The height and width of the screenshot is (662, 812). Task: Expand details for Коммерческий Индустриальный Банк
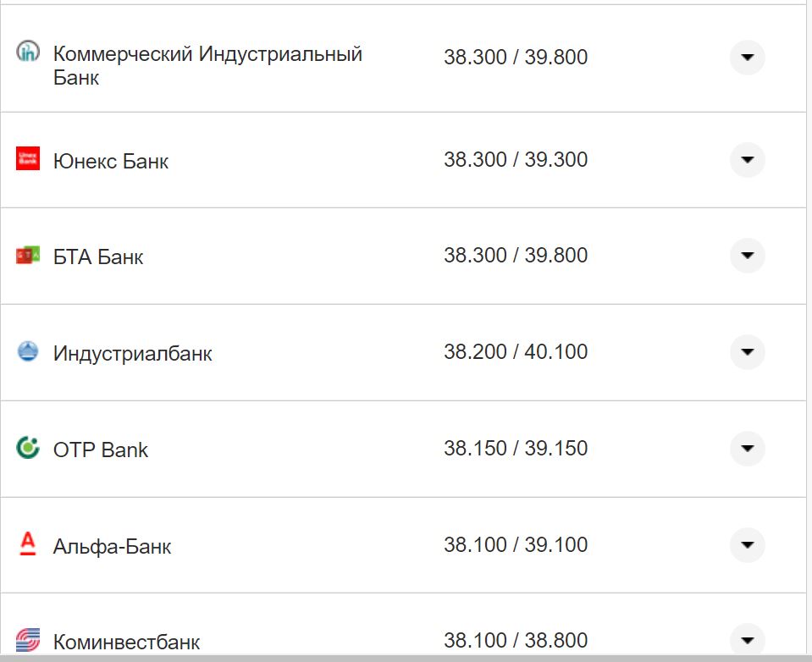[746, 58]
